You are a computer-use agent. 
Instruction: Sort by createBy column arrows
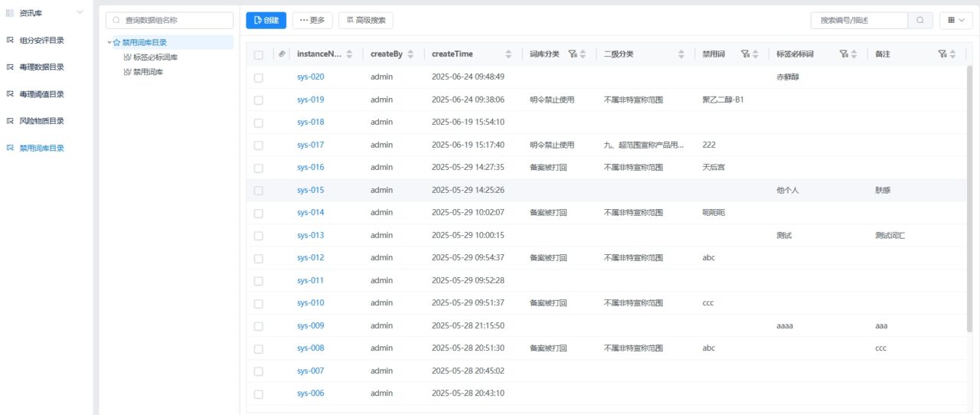(410, 54)
